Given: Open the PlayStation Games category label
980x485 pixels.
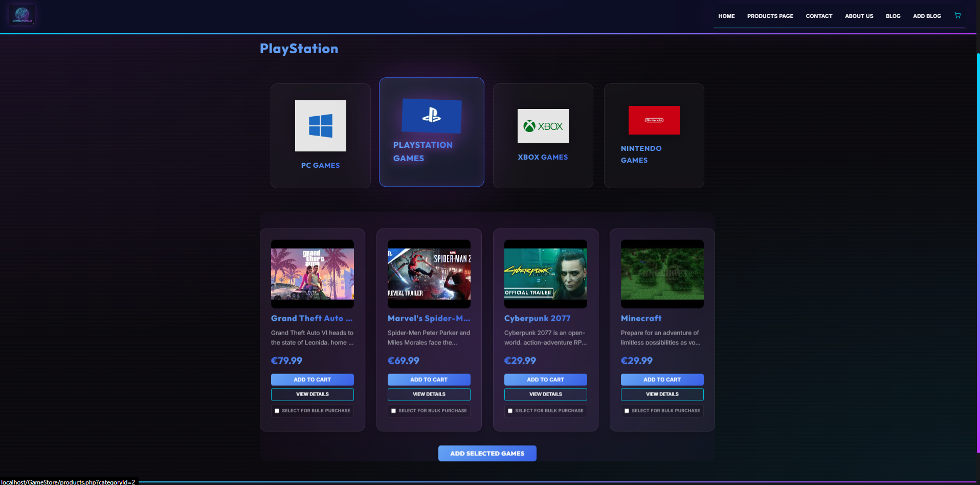Looking at the screenshot, I should tap(423, 151).
